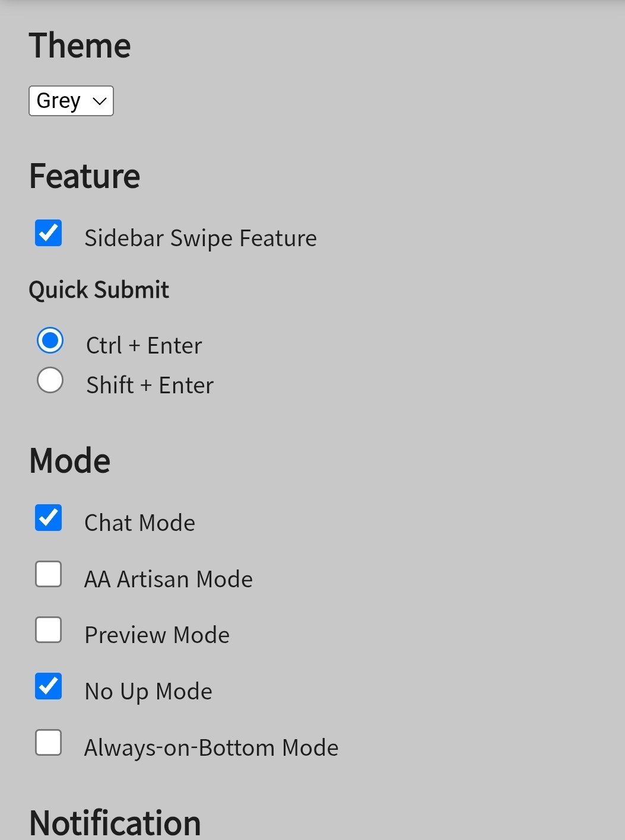This screenshot has width=625, height=840.
Task: Click the Always-on-Bottom Mode label text
Action: tap(211, 748)
